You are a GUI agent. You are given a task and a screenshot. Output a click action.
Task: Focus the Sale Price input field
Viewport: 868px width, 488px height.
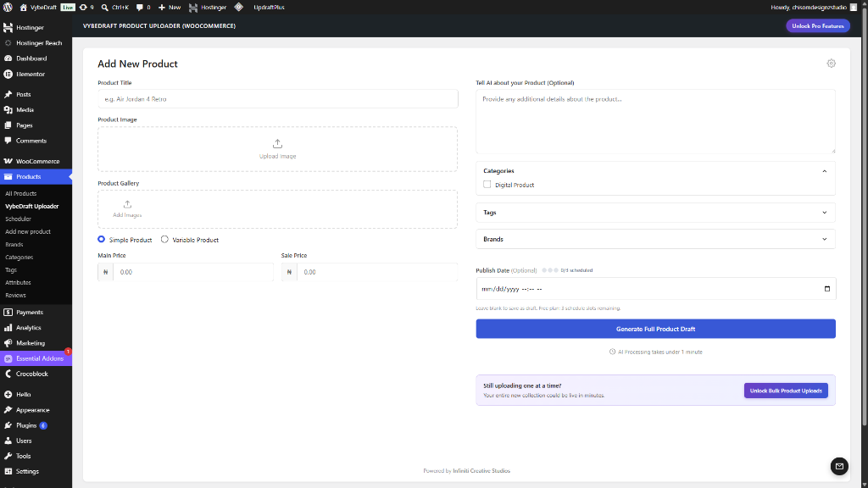pyautogui.click(x=377, y=272)
